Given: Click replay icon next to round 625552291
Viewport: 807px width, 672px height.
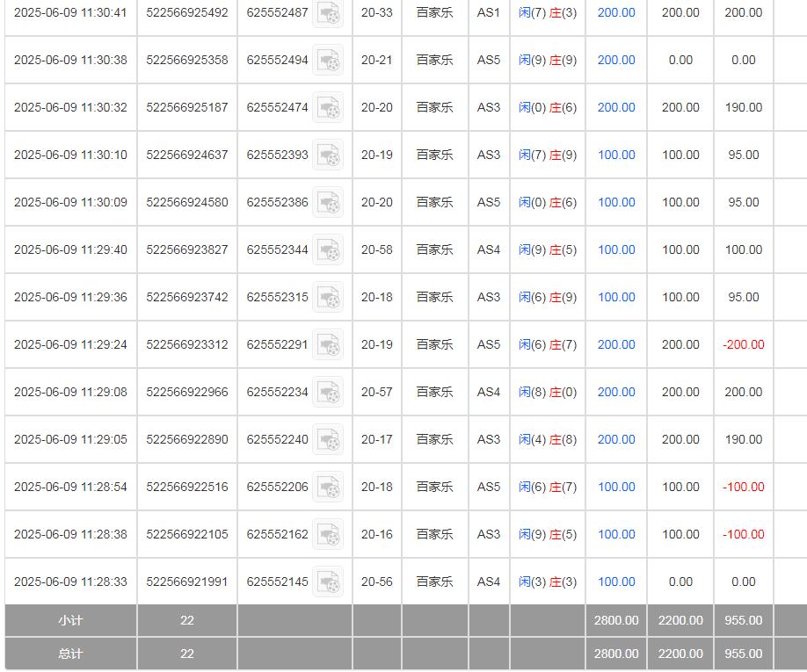Looking at the screenshot, I should click(329, 345).
